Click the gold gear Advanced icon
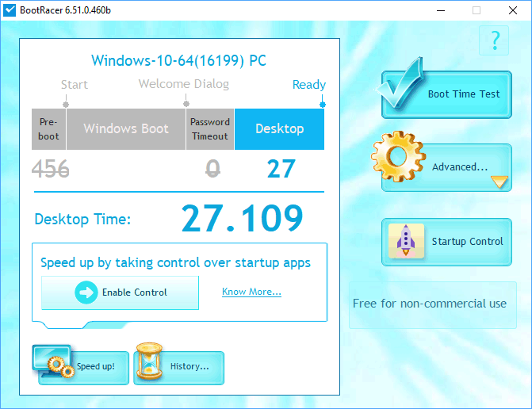This screenshot has width=532, height=409. (x=398, y=157)
